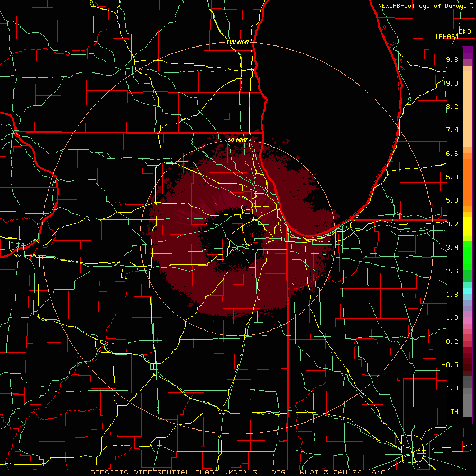Click the 5.8 scale value

452,177
